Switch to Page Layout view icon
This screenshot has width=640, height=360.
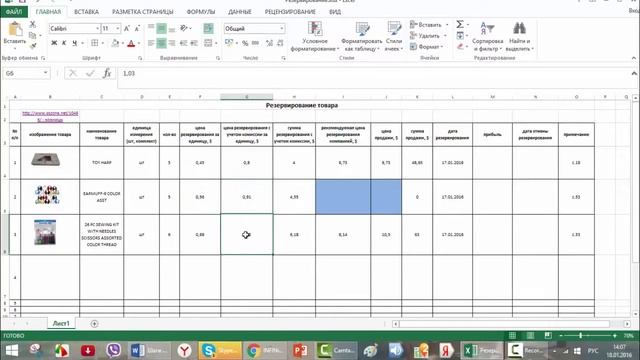coord(530,336)
